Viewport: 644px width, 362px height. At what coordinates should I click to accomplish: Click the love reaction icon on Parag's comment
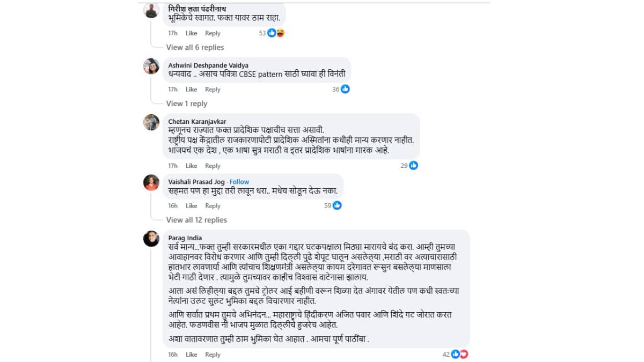coord(463,354)
